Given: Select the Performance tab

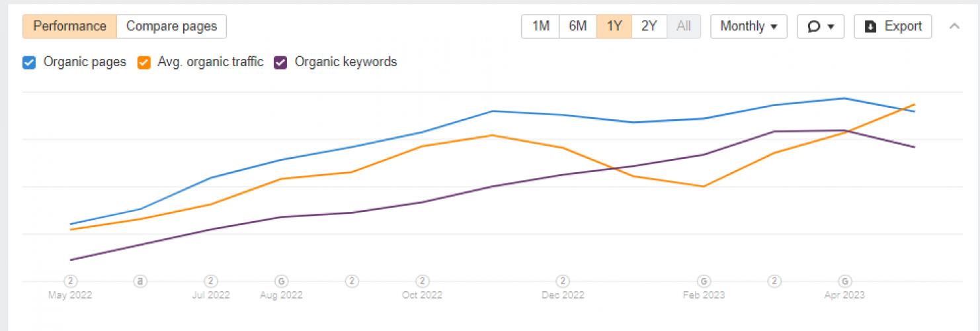Looking at the screenshot, I should (x=69, y=26).
